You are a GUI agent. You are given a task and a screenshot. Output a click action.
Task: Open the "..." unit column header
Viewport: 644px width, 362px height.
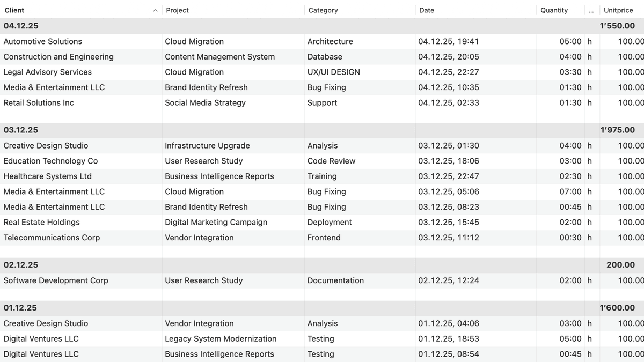click(x=591, y=10)
